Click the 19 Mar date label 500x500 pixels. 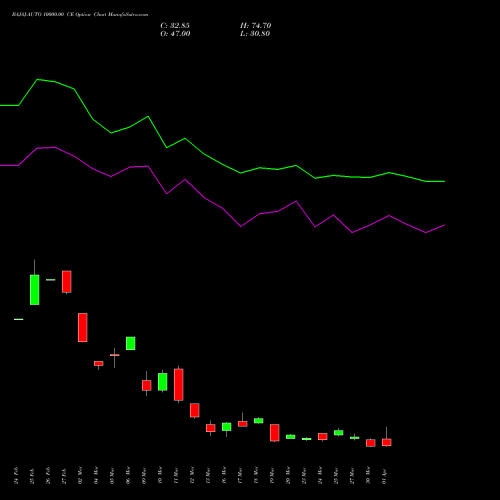(x=272, y=475)
